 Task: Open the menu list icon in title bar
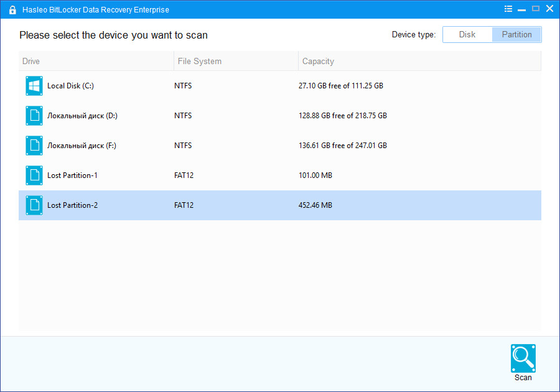[x=508, y=9]
